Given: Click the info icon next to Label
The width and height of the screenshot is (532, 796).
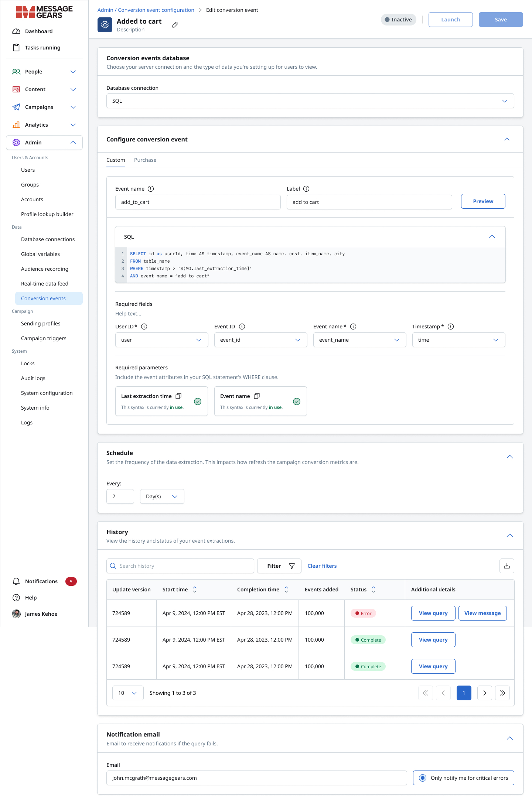Looking at the screenshot, I should 306,189.
